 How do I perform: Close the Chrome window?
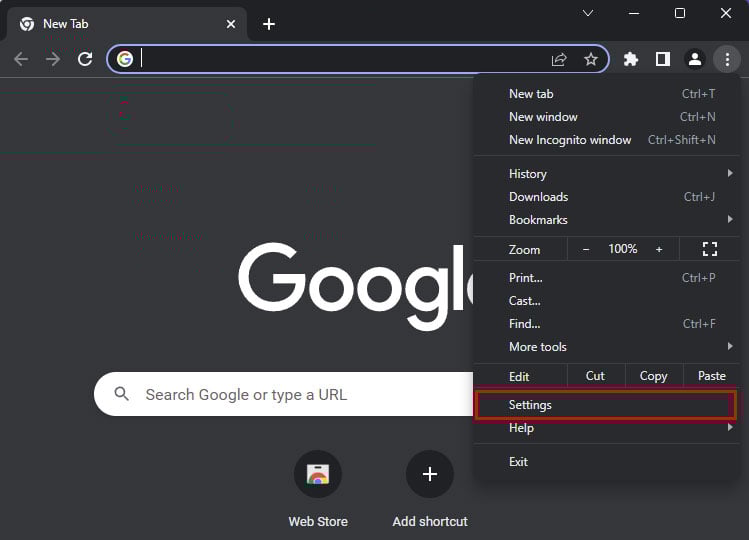click(x=726, y=13)
